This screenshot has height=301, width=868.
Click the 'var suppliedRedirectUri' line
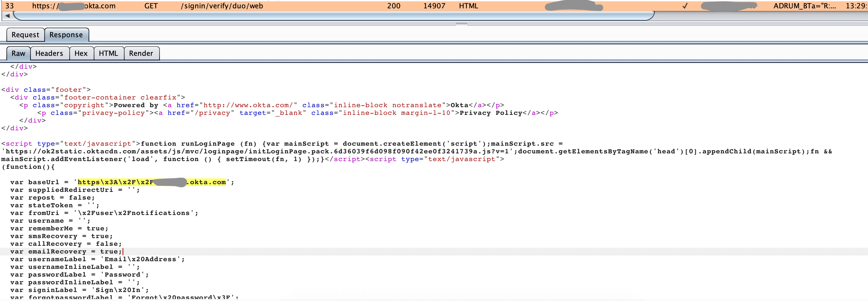pyautogui.click(x=75, y=190)
